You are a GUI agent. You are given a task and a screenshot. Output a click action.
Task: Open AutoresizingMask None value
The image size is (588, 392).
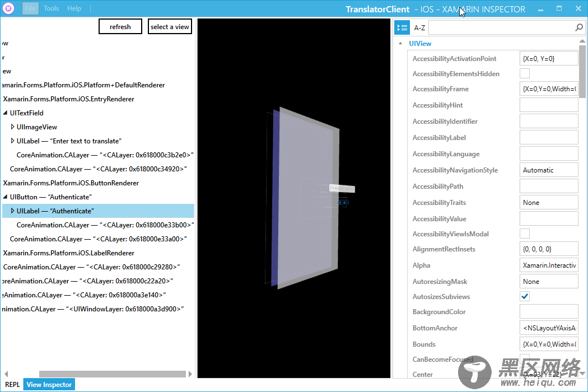(x=549, y=281)
